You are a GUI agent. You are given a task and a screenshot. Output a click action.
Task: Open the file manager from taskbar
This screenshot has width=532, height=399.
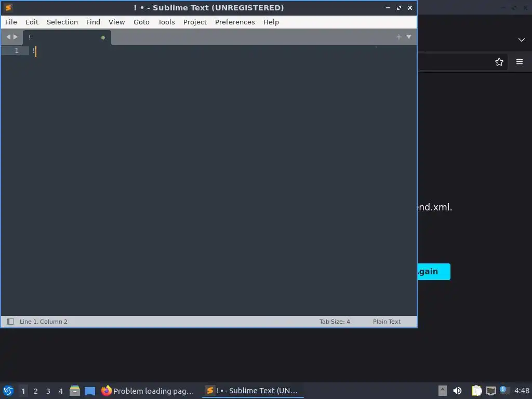click(x=75, y=391)
